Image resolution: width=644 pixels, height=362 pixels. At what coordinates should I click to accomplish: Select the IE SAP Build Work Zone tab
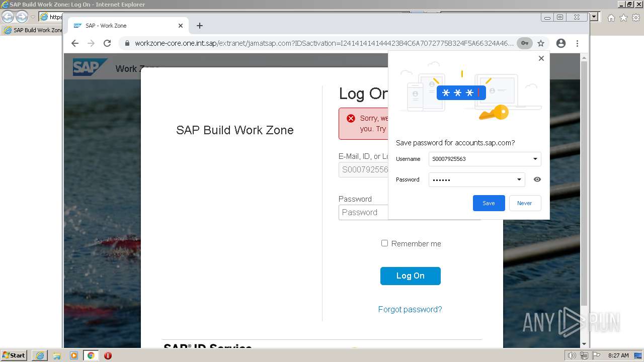(33, 30)
